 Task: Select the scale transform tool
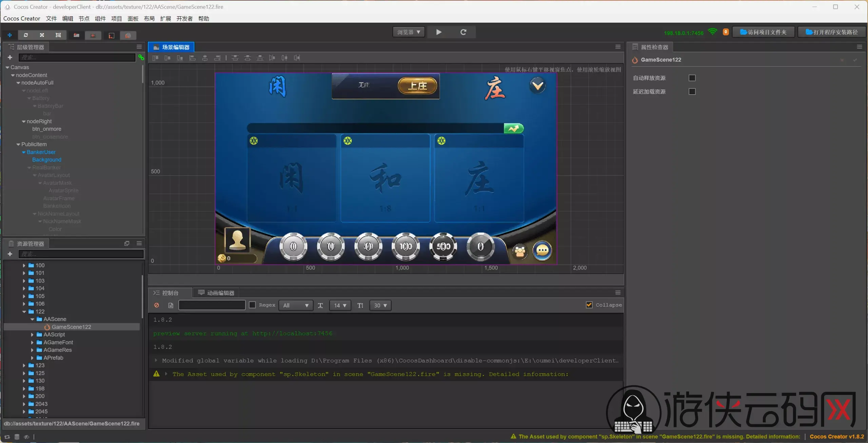pos(42,35)
